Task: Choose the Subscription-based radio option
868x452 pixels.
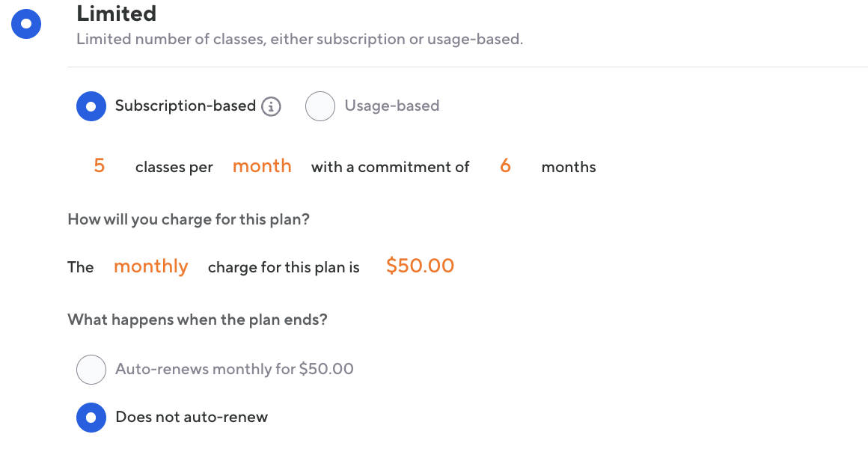Action: point(91,106)
